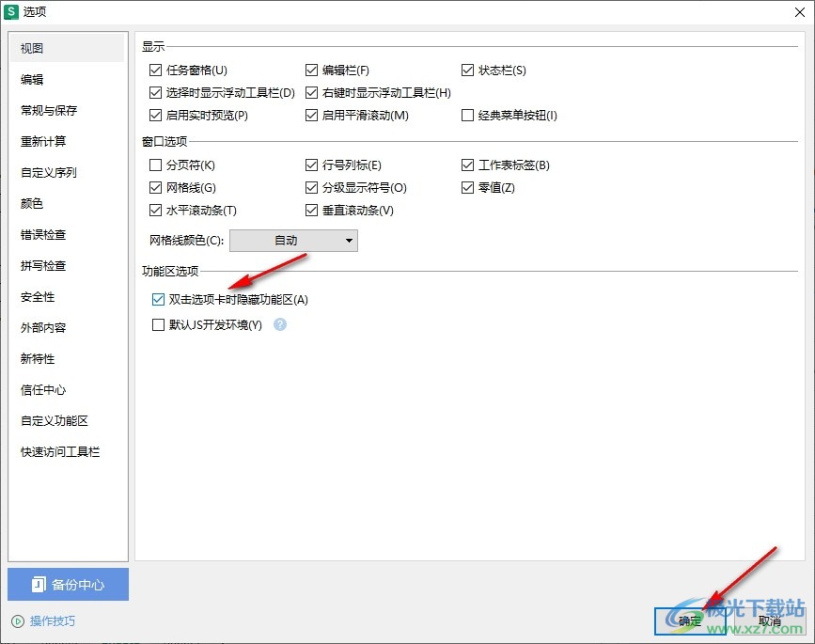The width and height of the screenshot is (815, 644).
Task: Click the play icon next to 操作技巧
Action: (18, 621)
